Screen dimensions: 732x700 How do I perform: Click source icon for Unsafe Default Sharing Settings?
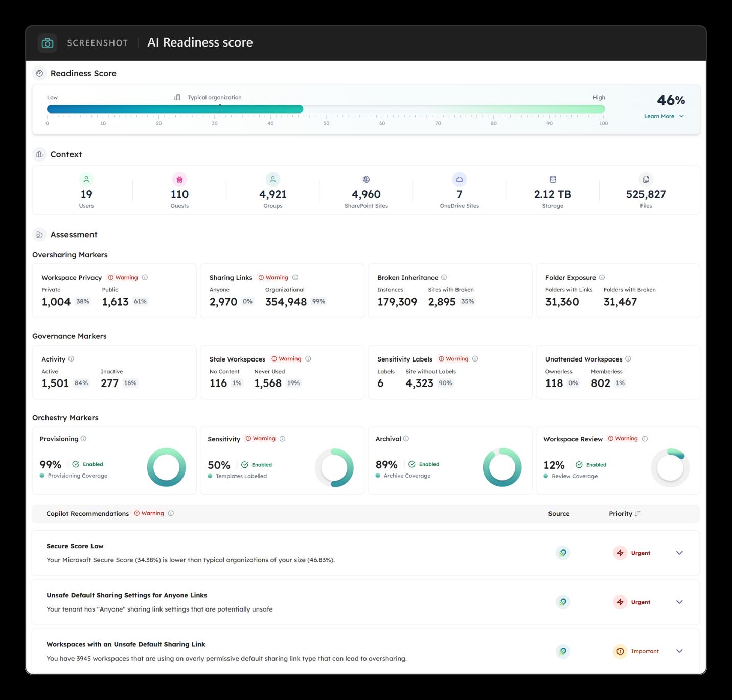pos(563,602)
